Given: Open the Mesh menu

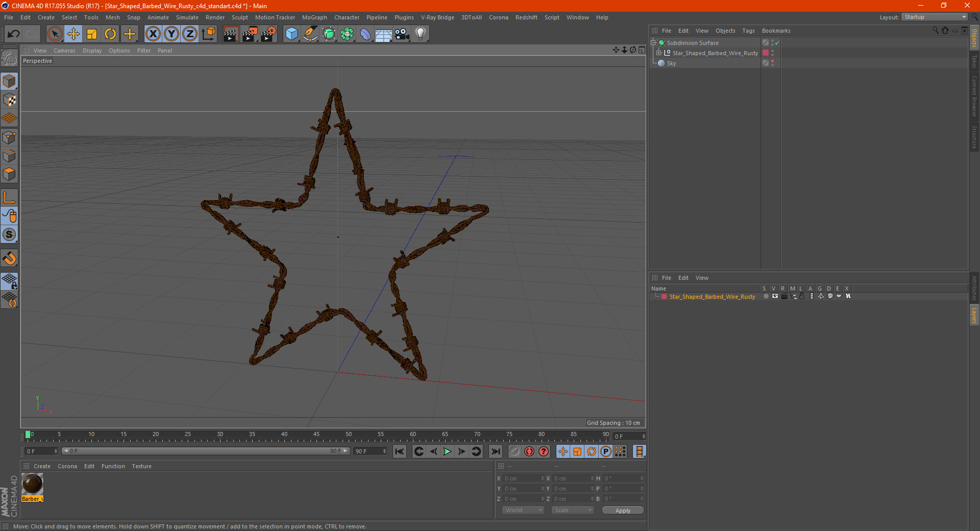Looking at the screenshot, I should [x=112, y=17].
